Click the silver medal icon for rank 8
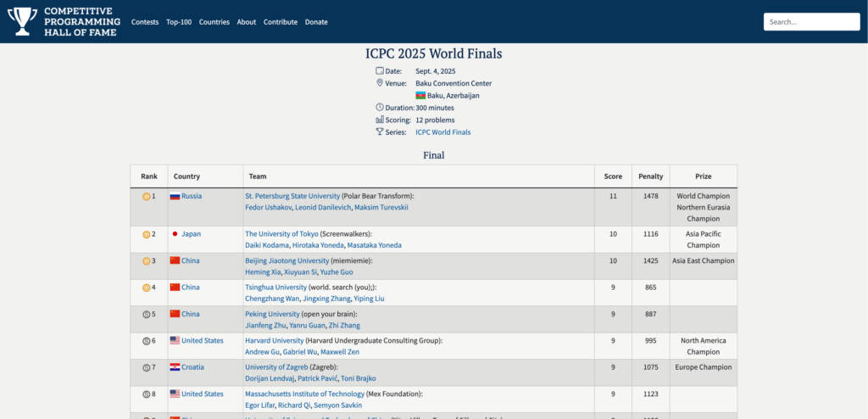 coord(147,394)
